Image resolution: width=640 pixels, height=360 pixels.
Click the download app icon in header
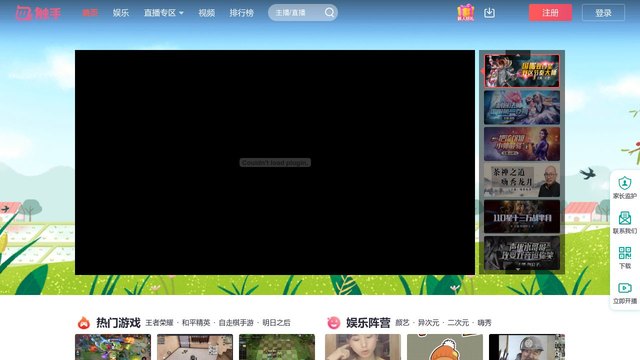(x=489, y=13)
